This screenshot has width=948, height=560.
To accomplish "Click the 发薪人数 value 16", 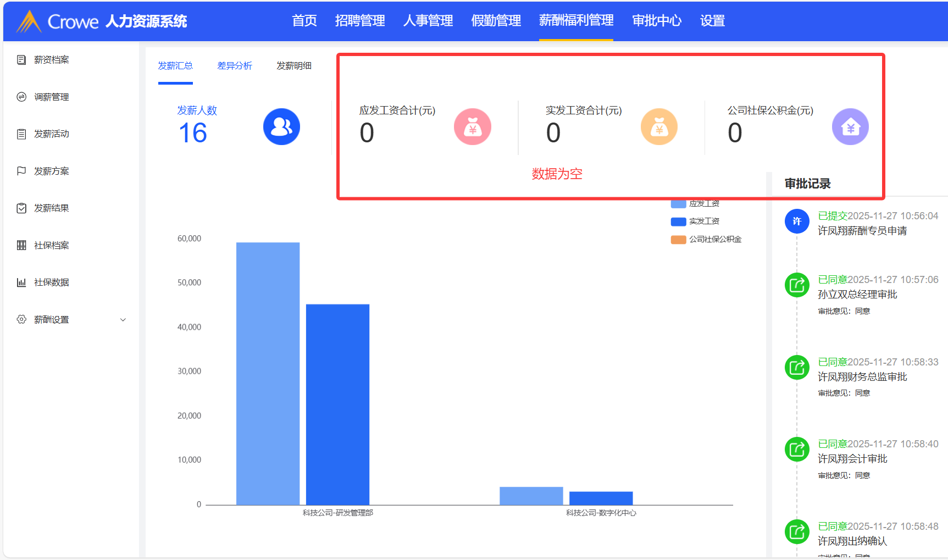I will coord(193,133).
